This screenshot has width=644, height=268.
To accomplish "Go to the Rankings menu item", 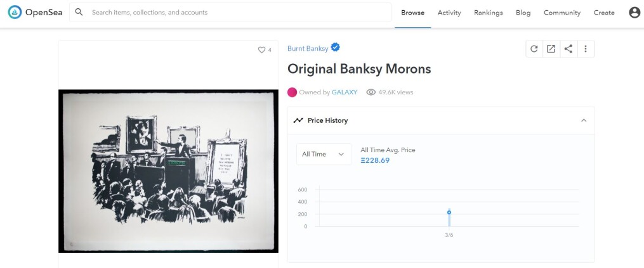I will coord(489,13).
